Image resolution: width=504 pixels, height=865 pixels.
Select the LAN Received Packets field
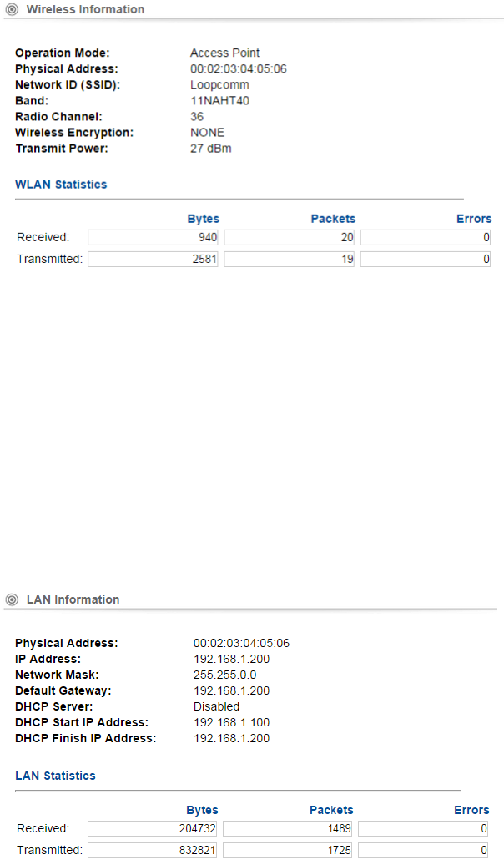click(x=289, y=828)
